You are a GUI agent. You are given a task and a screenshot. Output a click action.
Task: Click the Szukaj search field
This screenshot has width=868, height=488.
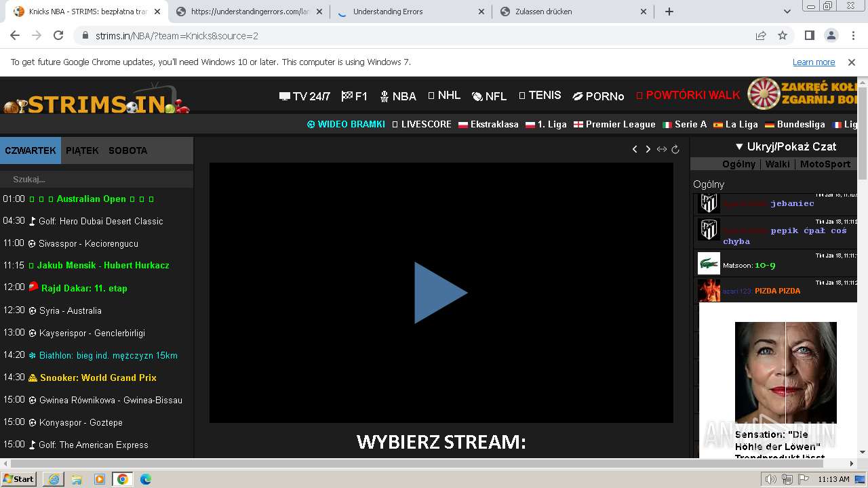point(96,179)
